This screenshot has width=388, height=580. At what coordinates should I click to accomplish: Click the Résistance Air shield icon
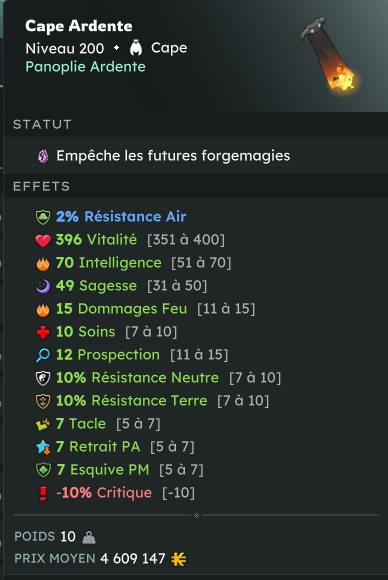(x=43, y=217)
